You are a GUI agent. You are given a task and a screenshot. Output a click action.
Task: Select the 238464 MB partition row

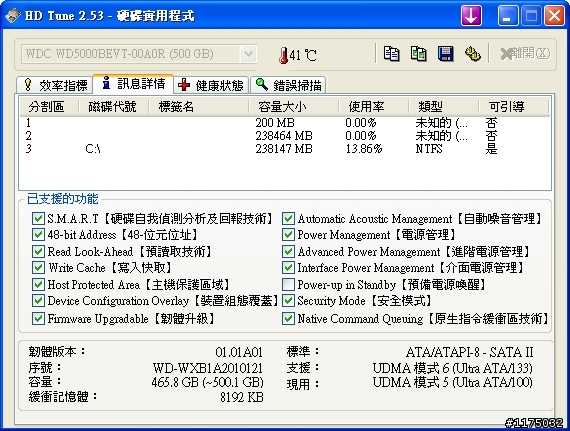coord(285,136)
